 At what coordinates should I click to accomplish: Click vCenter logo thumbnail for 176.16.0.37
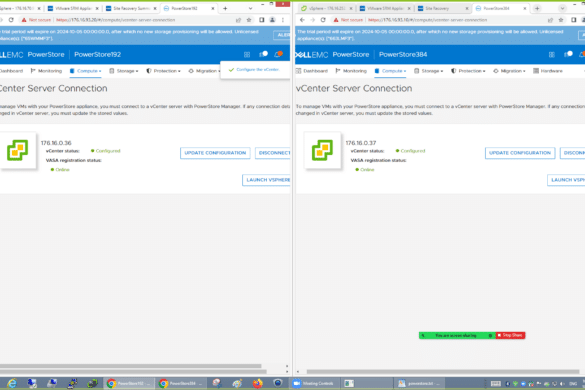[322, 150]
